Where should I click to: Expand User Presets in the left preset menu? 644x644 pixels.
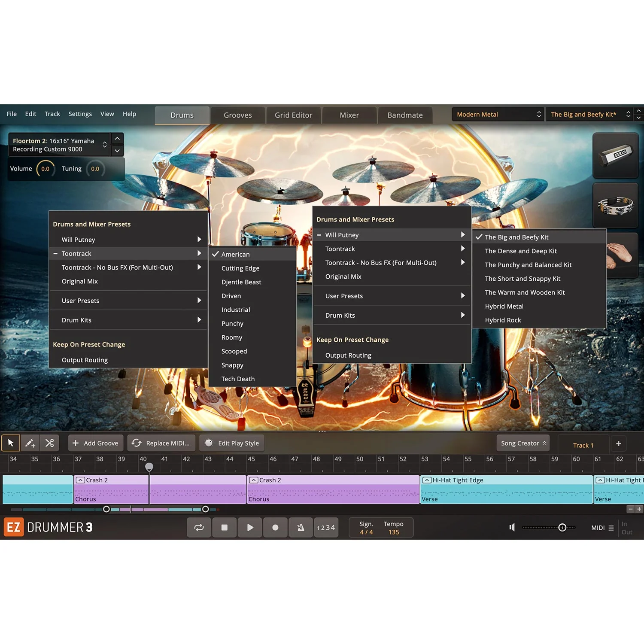click(128, 301)
